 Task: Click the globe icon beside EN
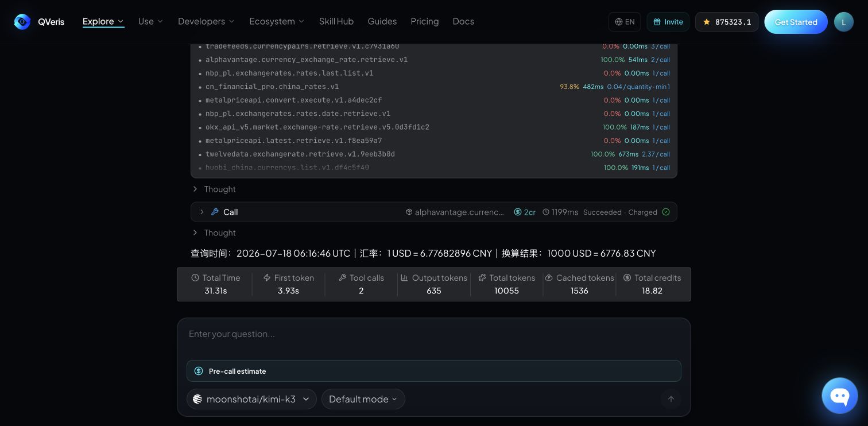pos(619,22)
